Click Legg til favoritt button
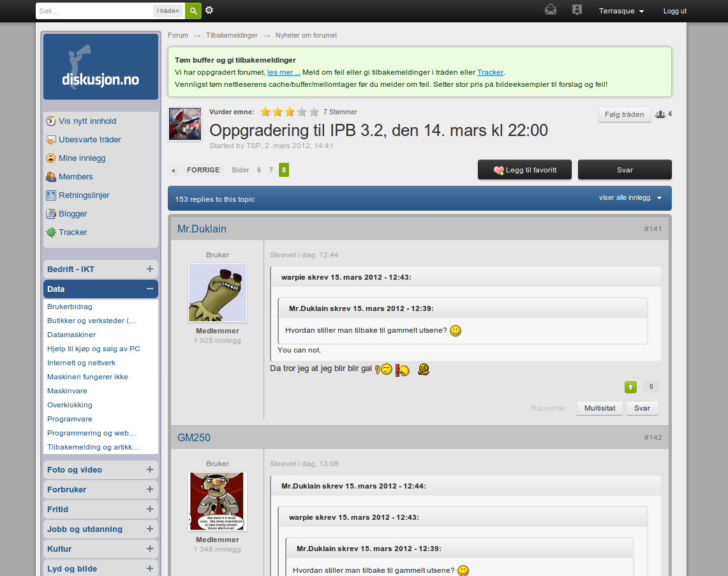This screenshot has width=728, height=576. (x=524, y=170)
